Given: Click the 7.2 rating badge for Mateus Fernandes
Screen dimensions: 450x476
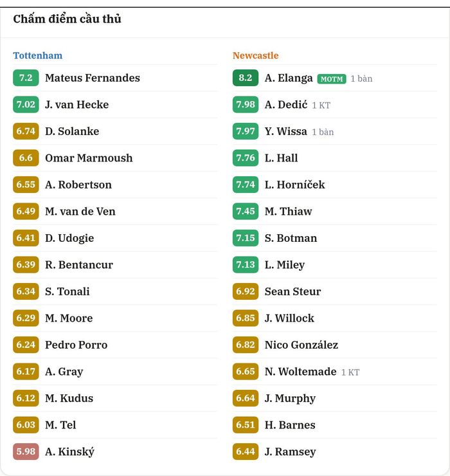Looking at the screenshot, I should pyautogui.click(x=26, y=78).
